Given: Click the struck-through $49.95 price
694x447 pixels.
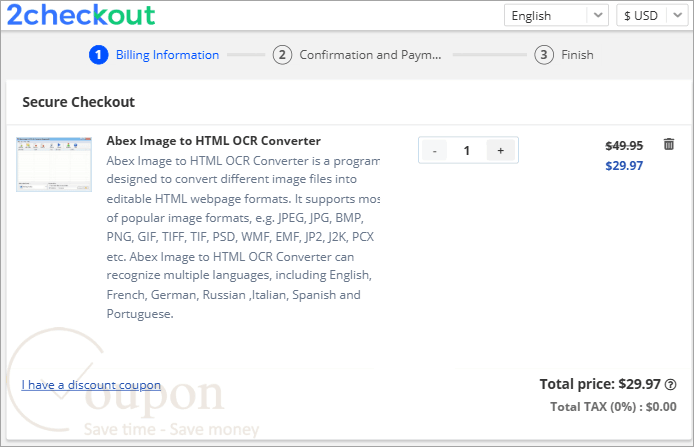Looking at the screenshot, I should click(624, 146).
